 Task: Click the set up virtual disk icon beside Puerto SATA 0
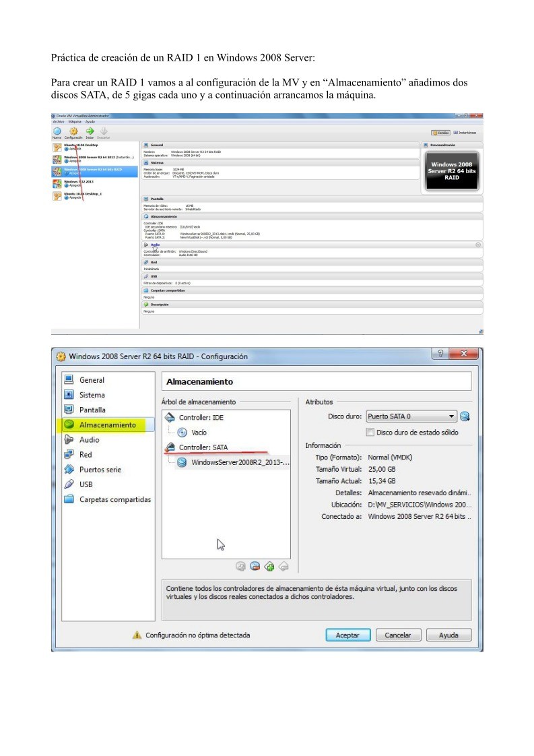(465, 416)
